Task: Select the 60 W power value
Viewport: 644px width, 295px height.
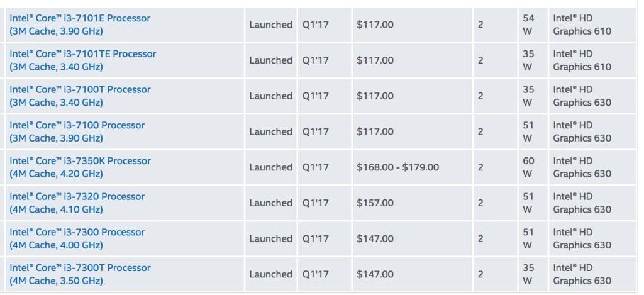Action: tap(528, 167)
